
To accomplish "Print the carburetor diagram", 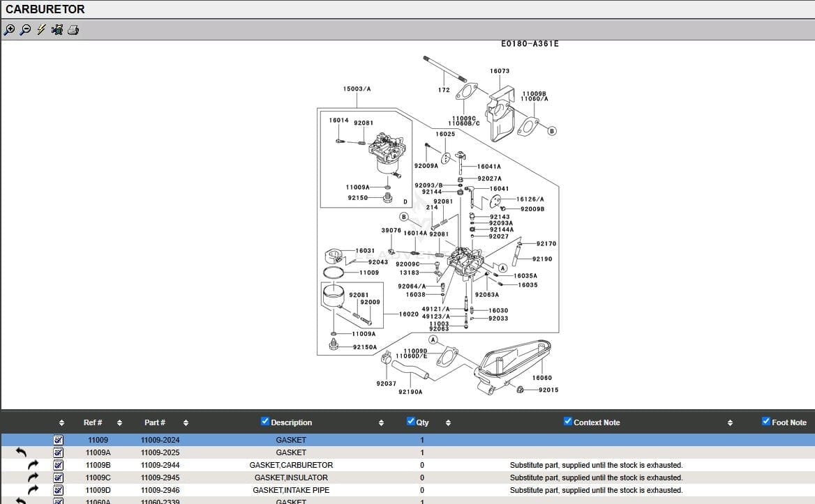I will click(x=73, y=29).
